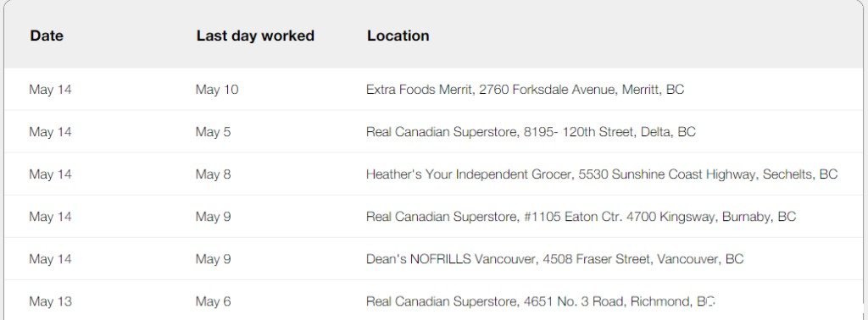Select the Extra Foods Merrit location text
Viewport: 868px width, 320px height.
point(525,90)
